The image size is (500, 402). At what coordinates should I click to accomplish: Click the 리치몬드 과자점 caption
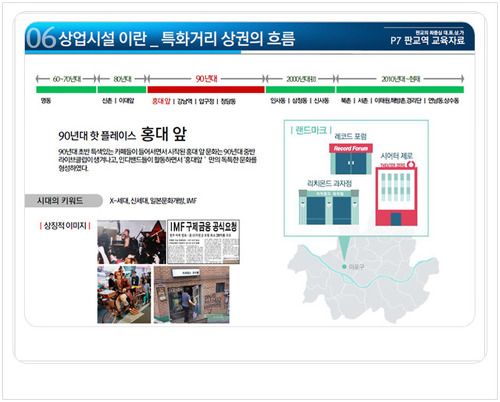click(x=329, y=183)
